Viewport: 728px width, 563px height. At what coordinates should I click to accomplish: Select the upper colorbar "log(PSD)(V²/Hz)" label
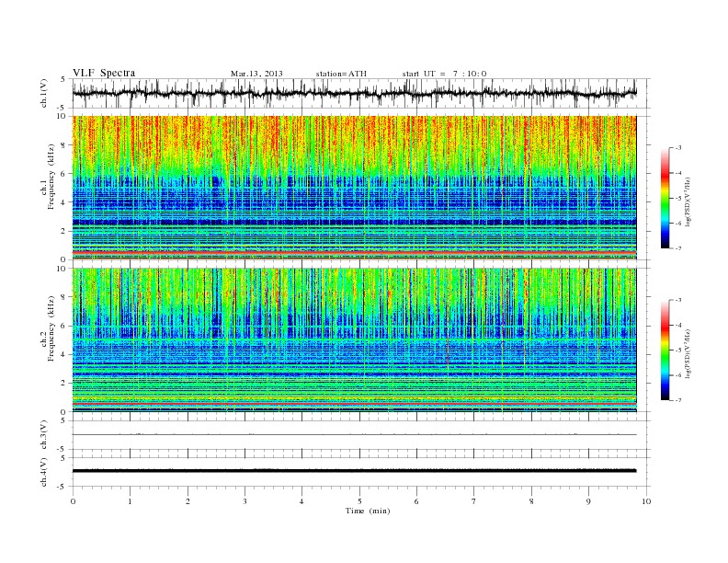pos(688,201)
